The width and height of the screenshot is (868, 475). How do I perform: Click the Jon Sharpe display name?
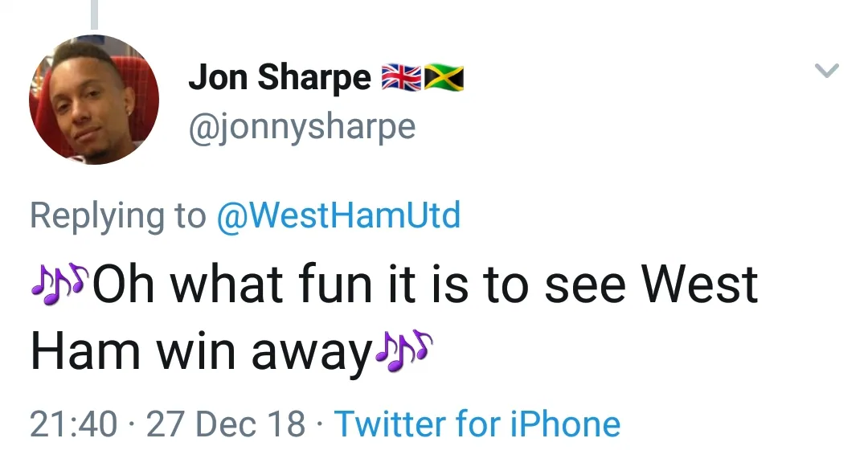tap(280, 78)
